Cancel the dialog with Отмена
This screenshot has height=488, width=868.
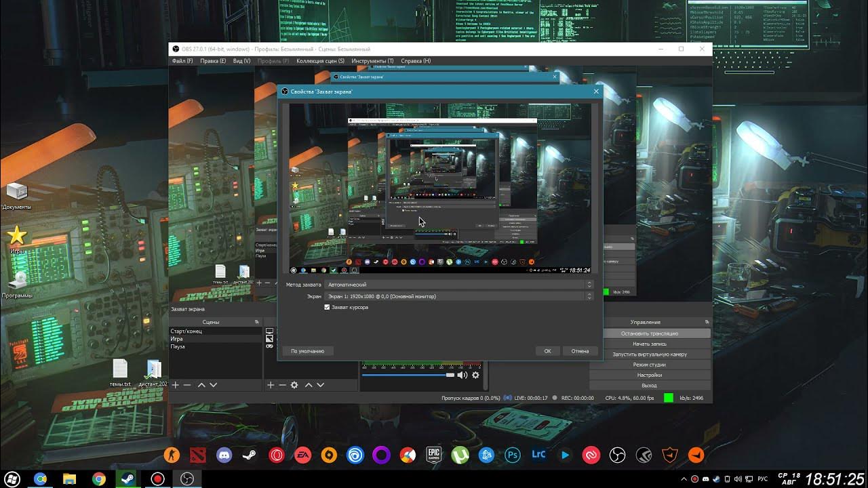pyautogui.click(x=580, y=351)
